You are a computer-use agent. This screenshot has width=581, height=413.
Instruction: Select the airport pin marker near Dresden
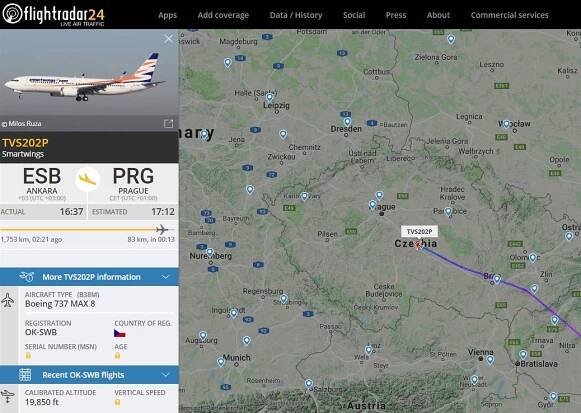[347, 122]
